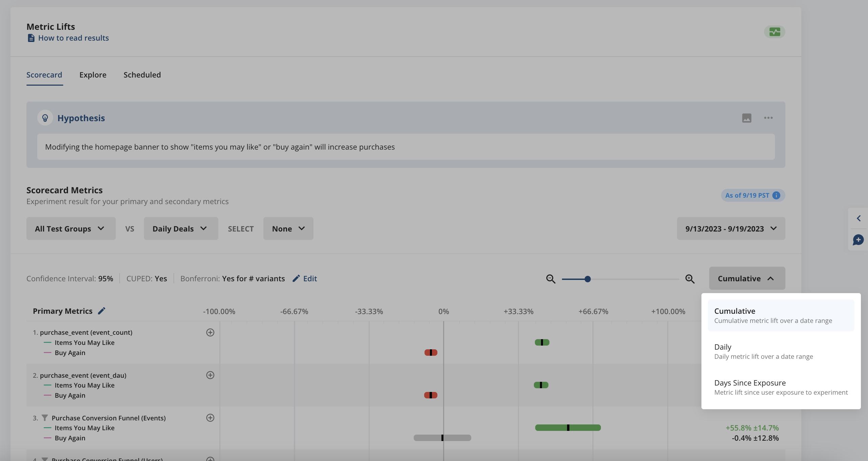Click the -0.4% ±12.8% lift value

pos(755,438)
